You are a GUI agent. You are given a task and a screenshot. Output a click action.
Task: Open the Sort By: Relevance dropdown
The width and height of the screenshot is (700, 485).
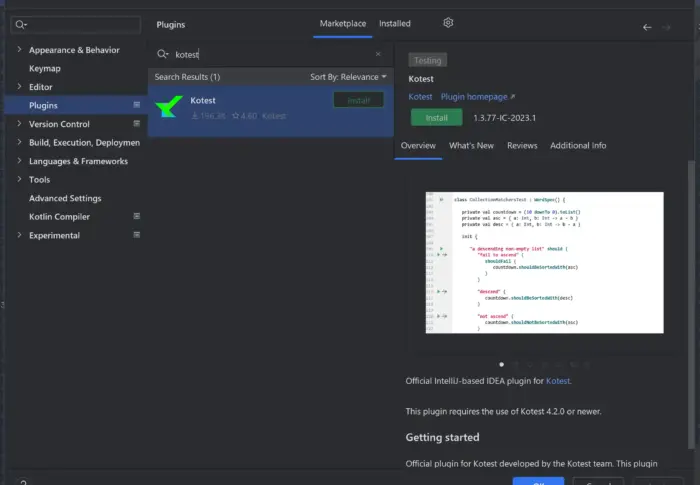tap(348, 77)
